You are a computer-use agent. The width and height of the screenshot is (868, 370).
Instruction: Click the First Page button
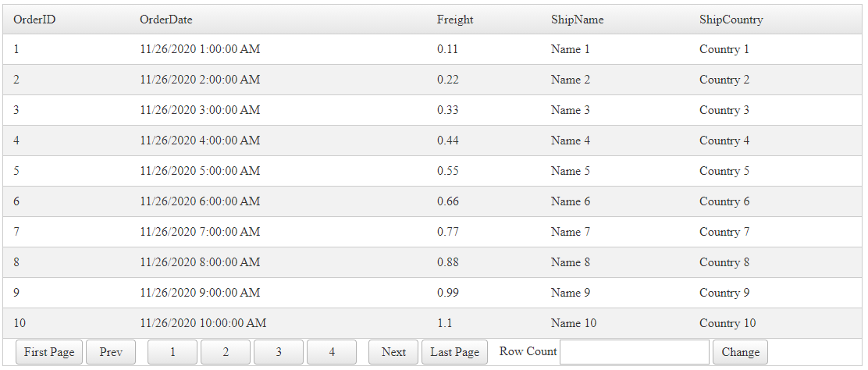coord(49,352)
